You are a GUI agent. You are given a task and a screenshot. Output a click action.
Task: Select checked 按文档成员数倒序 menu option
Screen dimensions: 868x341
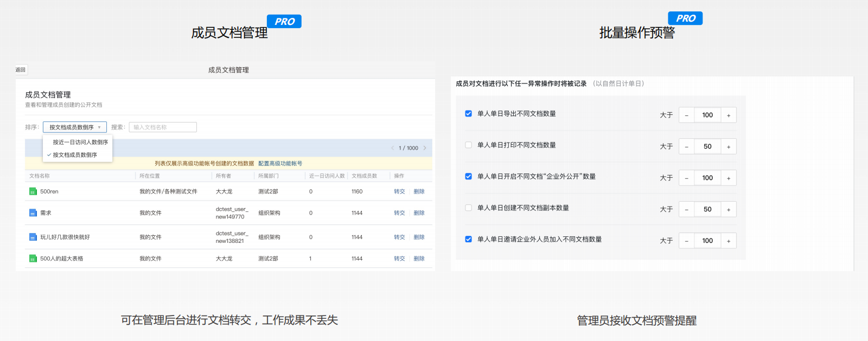coord(75,155)
